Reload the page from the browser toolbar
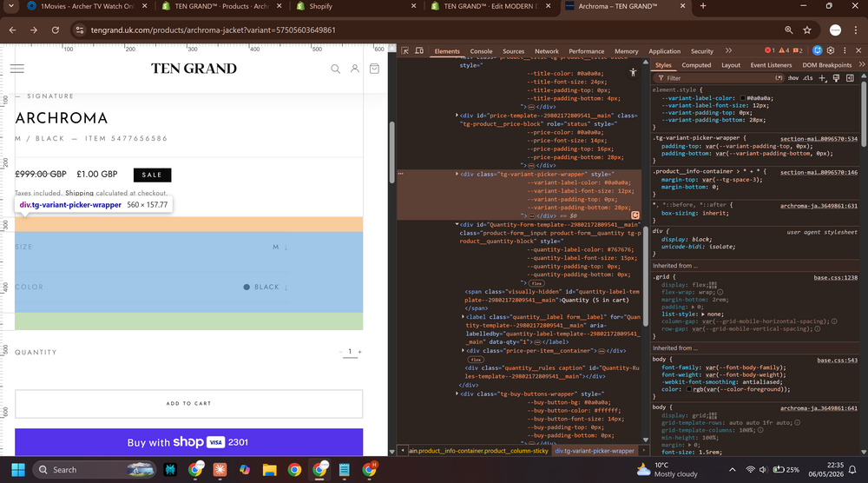This screenshot has width=868, height=483. click(x=56, y=30)
